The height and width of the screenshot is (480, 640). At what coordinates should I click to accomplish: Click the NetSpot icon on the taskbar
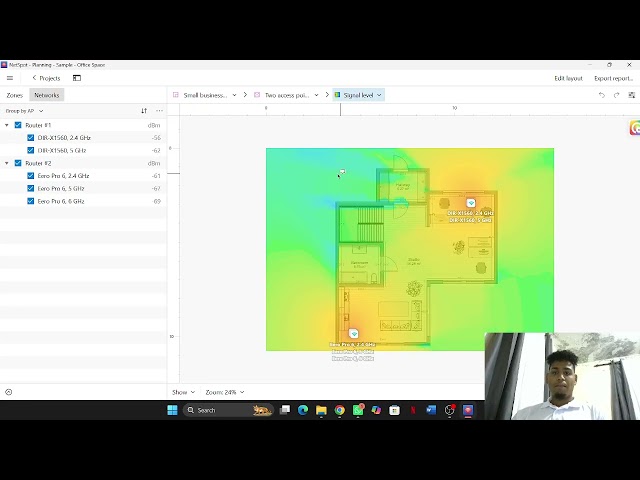coord(468,410)
